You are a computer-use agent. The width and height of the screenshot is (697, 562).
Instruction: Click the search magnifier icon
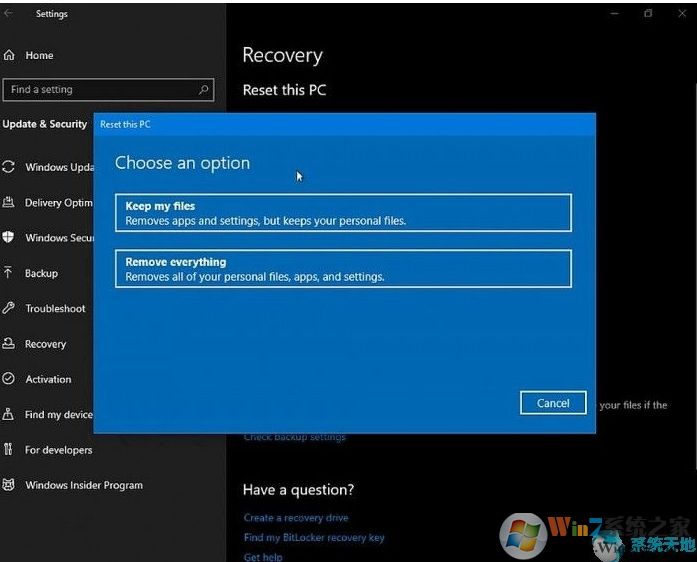click(x=204, y=89)
